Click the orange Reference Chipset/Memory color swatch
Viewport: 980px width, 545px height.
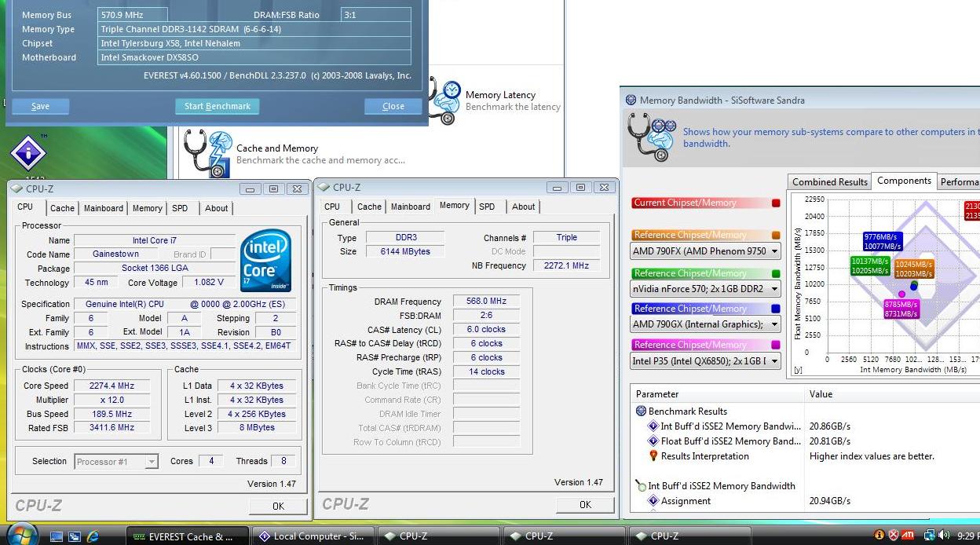click(x=776, y=236)
